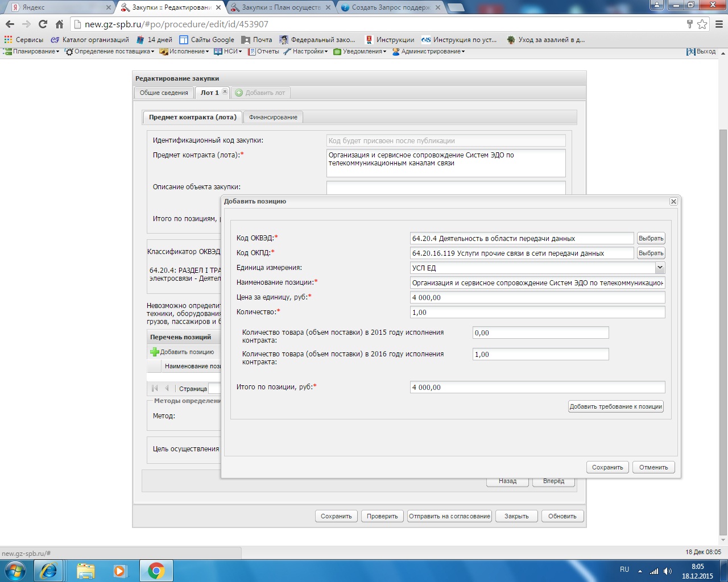Viewport: 728px width, 582px height.
Task: Click the Назад button
Action: point(507,481)
